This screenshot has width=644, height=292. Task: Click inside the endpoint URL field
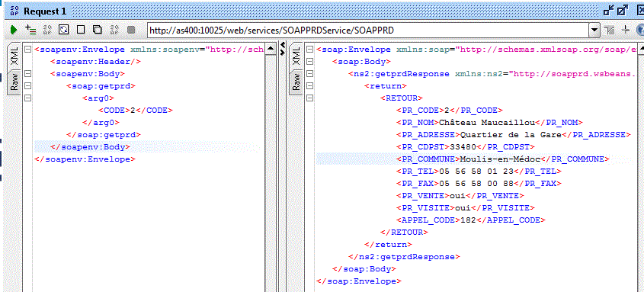click(x=368, y=30)
